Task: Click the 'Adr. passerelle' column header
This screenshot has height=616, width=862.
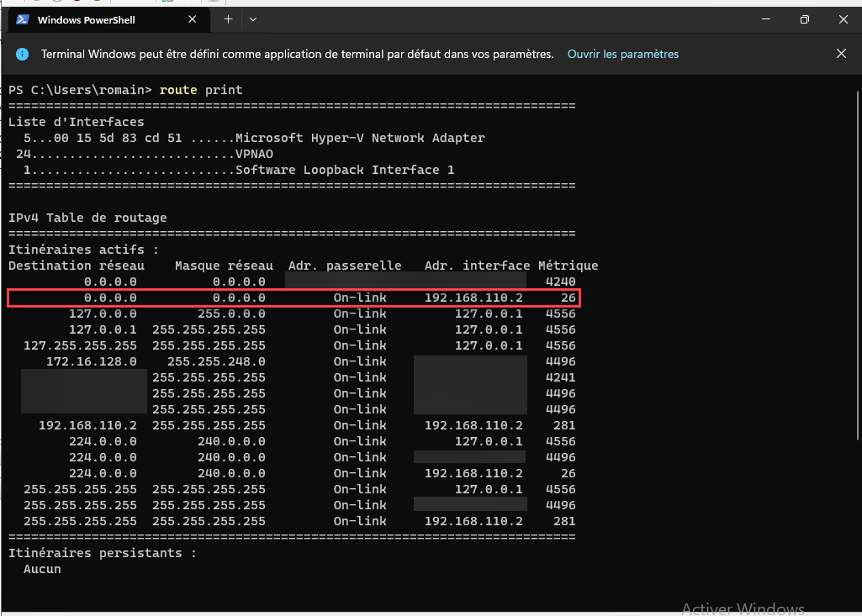Action: tap(345, 266)
